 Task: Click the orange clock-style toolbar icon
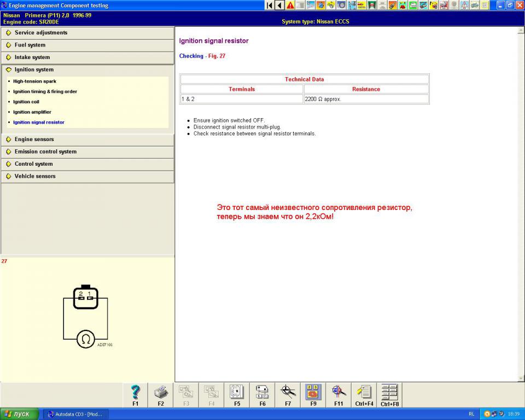(x=320, y=5)
